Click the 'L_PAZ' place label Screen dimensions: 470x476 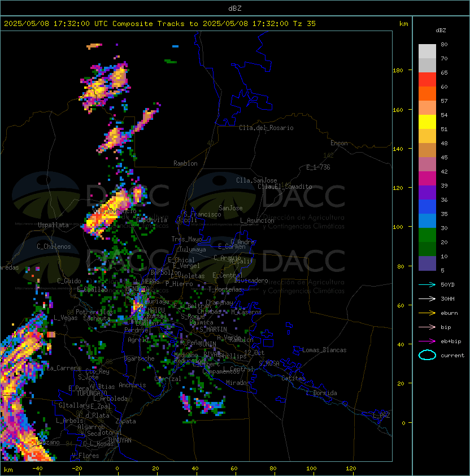[381, 416]
